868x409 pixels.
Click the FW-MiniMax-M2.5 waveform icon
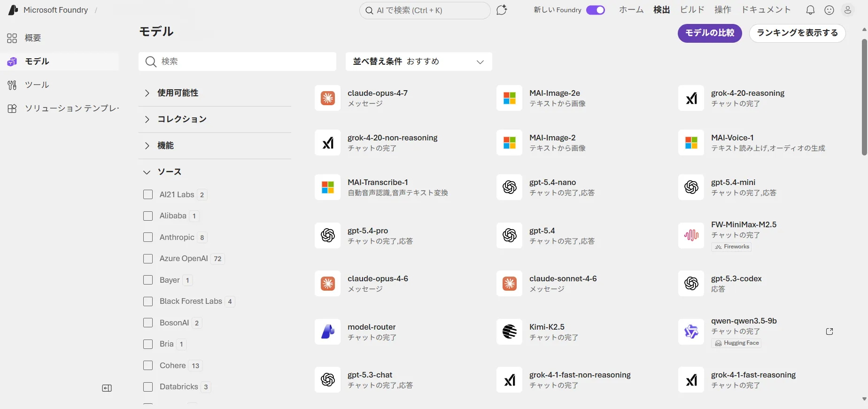click(691, 235)
